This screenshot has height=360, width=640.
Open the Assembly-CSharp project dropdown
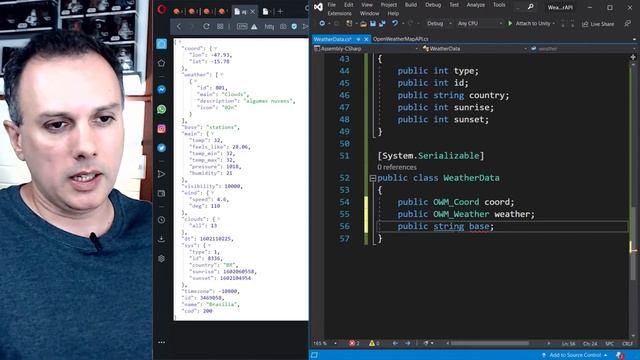coord(366,49)
